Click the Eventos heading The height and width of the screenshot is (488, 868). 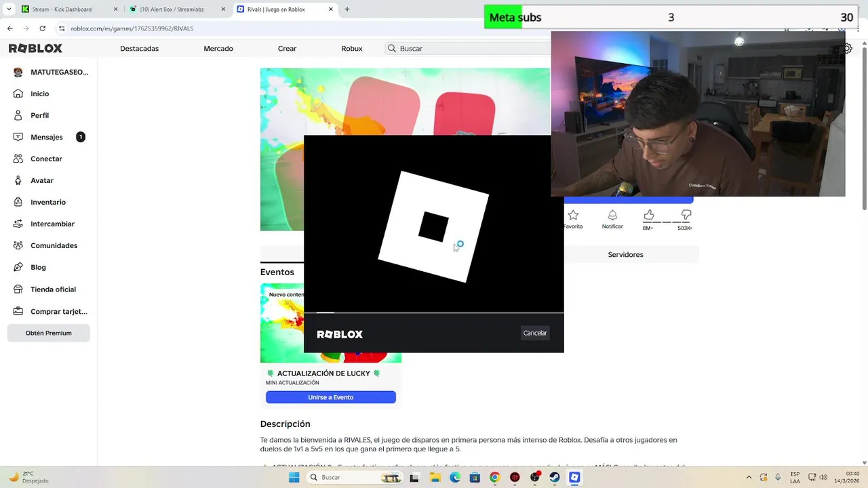tap(277, 272)
